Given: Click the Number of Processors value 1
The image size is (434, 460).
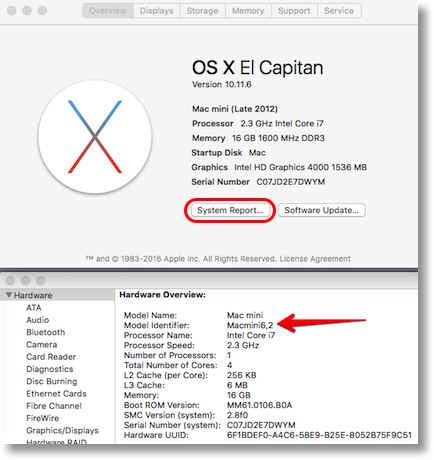Looking at the screenshot, I should click(229, 355).
